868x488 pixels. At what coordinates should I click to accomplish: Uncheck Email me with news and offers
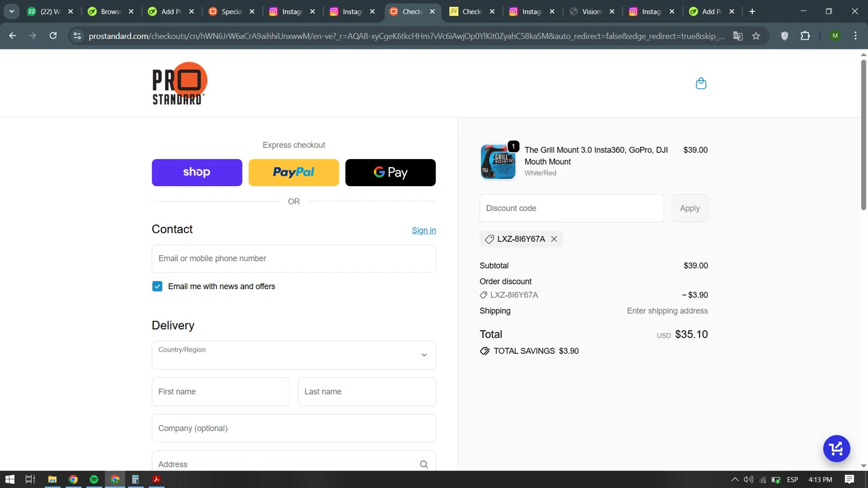(x=157, y=286)
